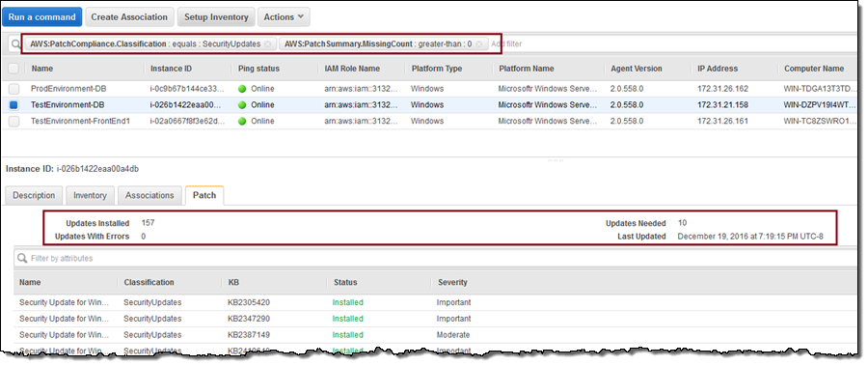Click Platform Name column header
The image size is (868, 366).
pos(526,69)
